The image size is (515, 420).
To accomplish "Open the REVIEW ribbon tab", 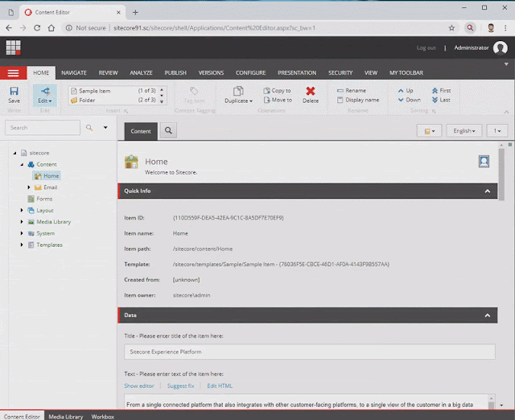I will [x=108, y=73].
